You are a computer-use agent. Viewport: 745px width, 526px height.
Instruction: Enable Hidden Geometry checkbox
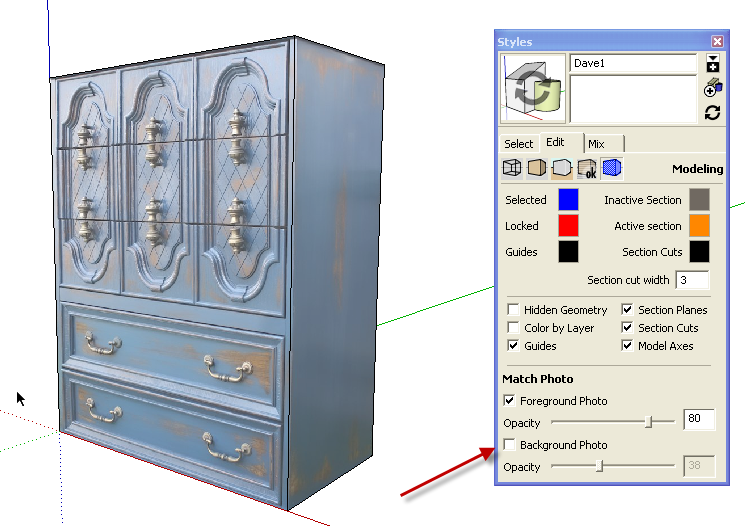click(513, 310)
